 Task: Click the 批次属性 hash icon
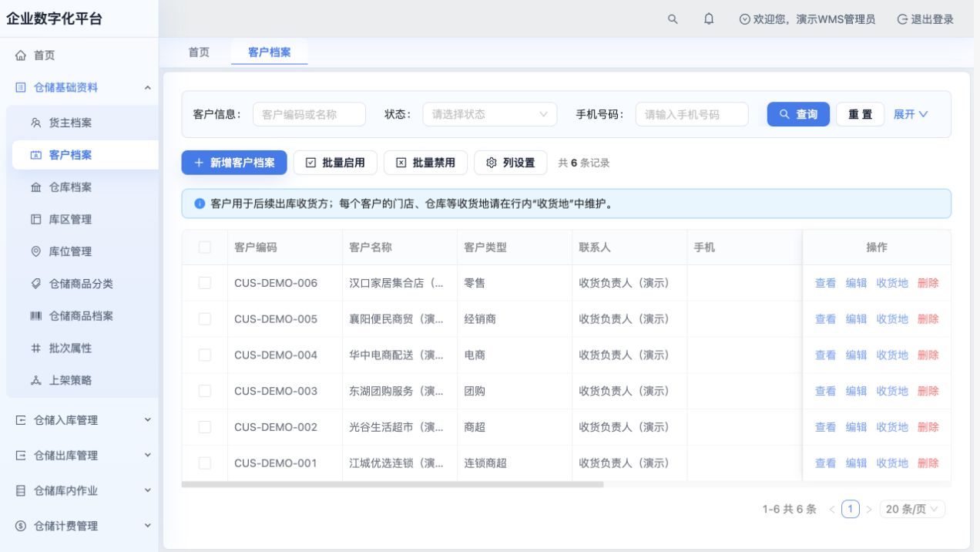pos(35,348)
